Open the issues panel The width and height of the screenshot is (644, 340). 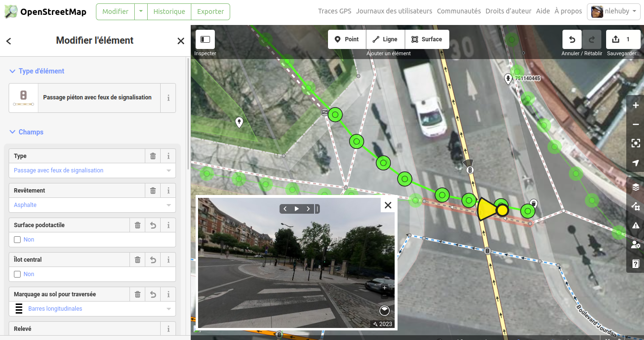[635, 225]
